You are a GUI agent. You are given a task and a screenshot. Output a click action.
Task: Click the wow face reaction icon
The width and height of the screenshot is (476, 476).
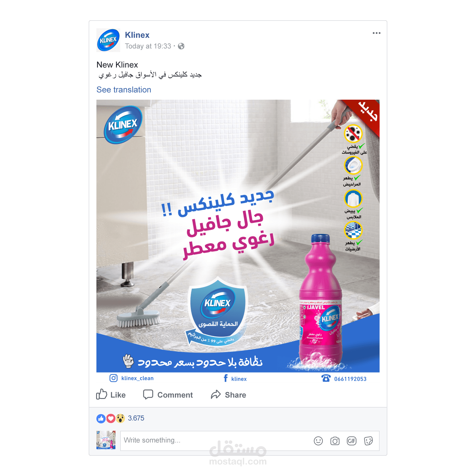(x=120, y=419)
